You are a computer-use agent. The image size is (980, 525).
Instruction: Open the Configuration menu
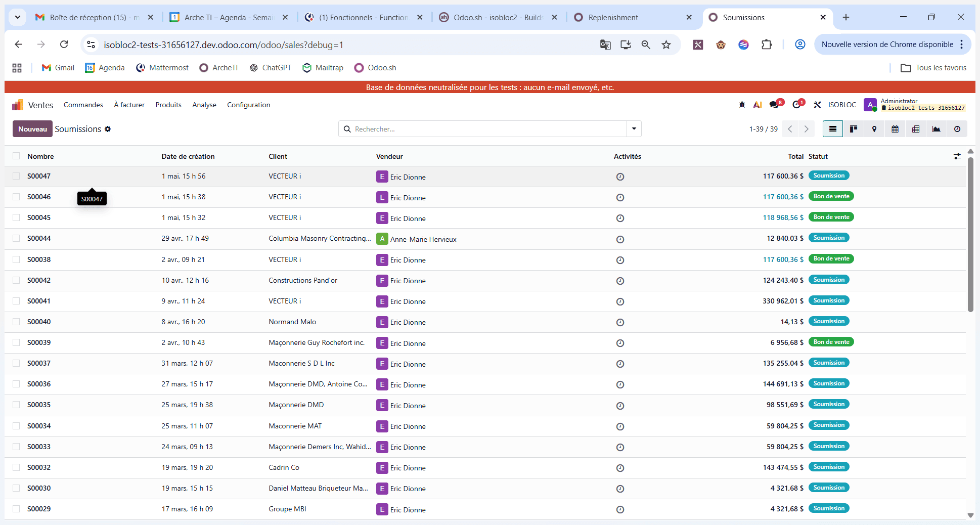click(249, 105)
